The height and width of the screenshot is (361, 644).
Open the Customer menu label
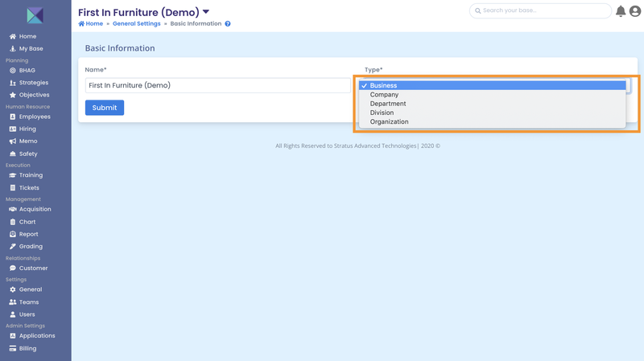tap(33, 269)
